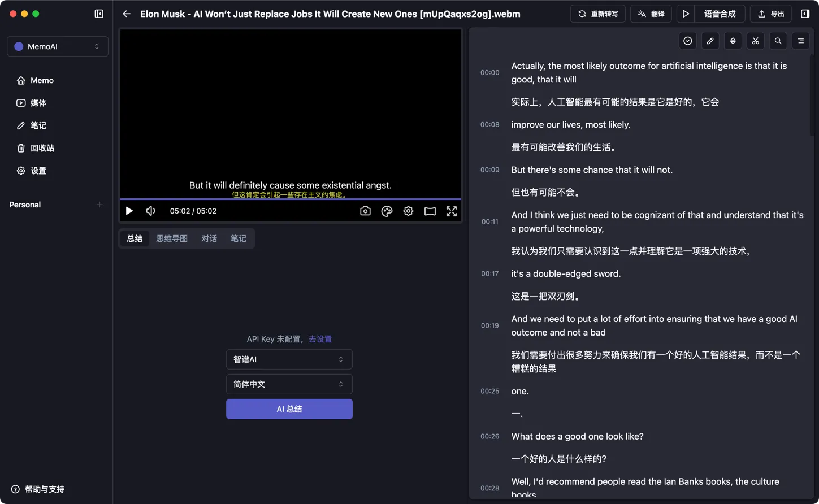
Task: Click the transcript panel scrollbar
Action: [x=812, y=96]
